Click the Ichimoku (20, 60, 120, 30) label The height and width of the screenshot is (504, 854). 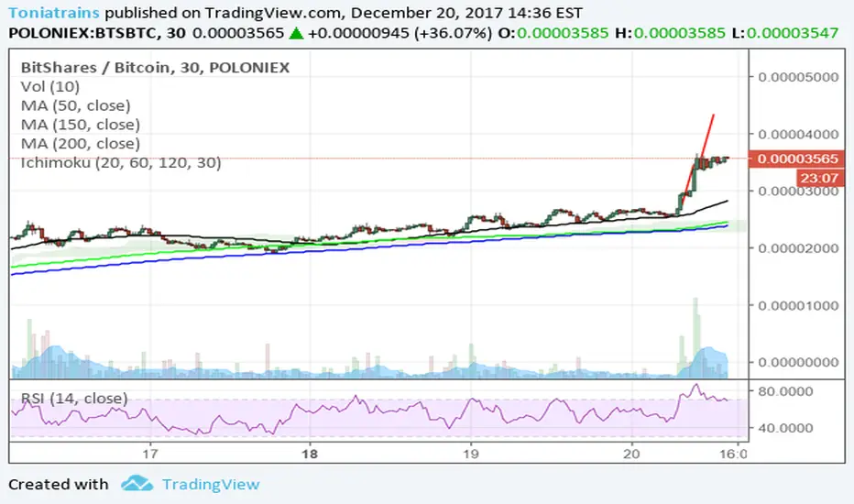tap(121, 163)
